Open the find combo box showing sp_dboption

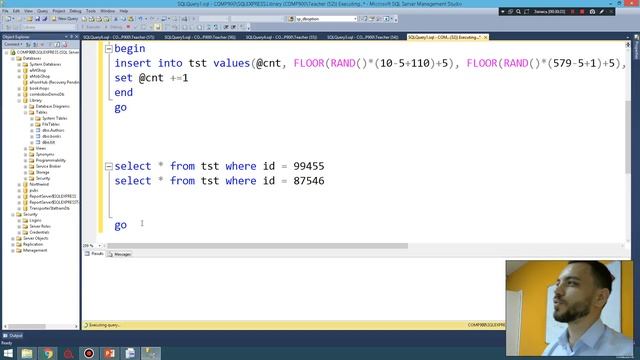[327, 19]
